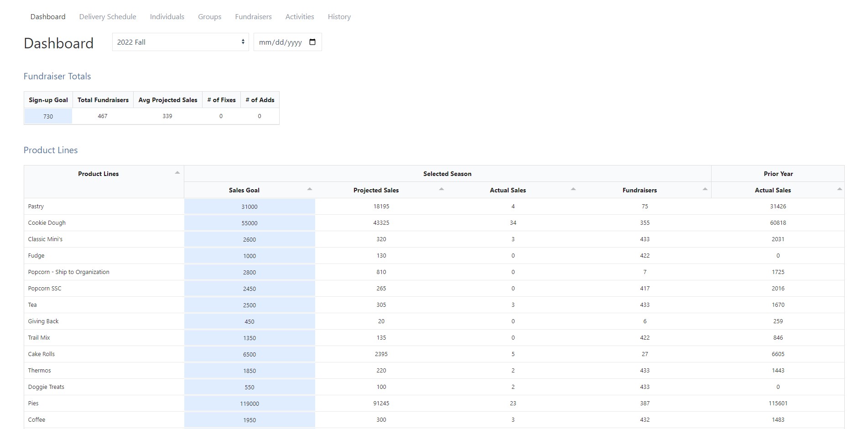868x429 pixels.
Task: Edit Cake Rolls sales goal 6500
Action: click(249, 354)
